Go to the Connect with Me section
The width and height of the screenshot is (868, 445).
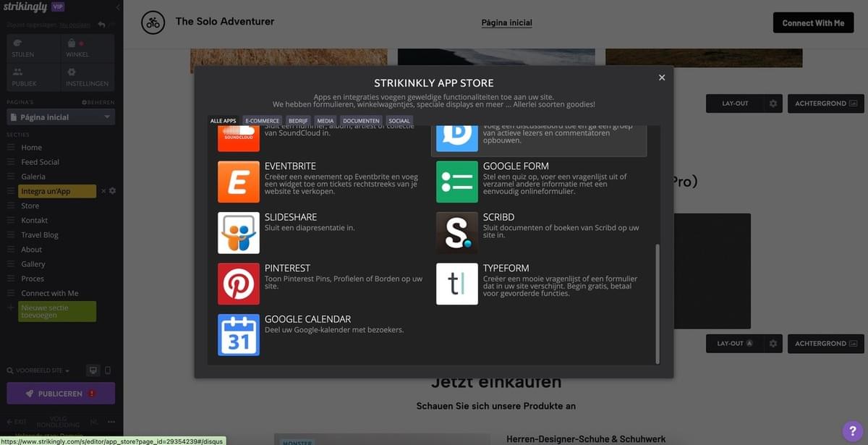pos(50,293)
